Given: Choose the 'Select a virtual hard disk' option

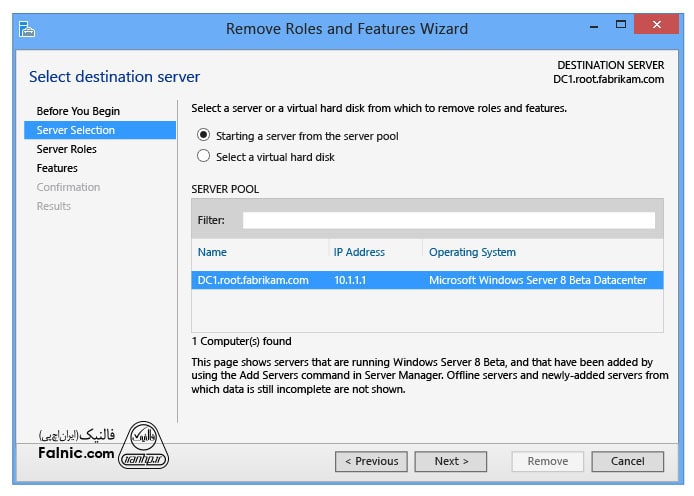Looking at the screenshot, I should pos(204,156).
